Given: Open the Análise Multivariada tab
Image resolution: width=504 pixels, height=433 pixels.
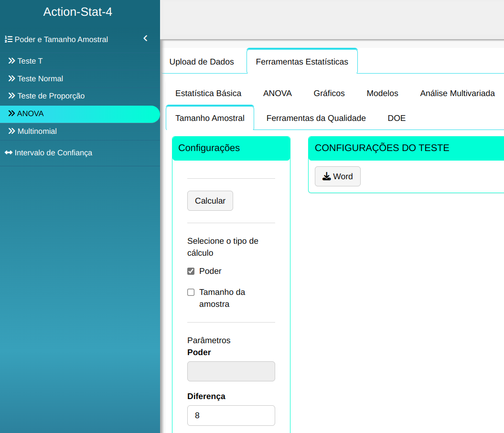Looking at the screenshot, I should [x=457, y=93].
